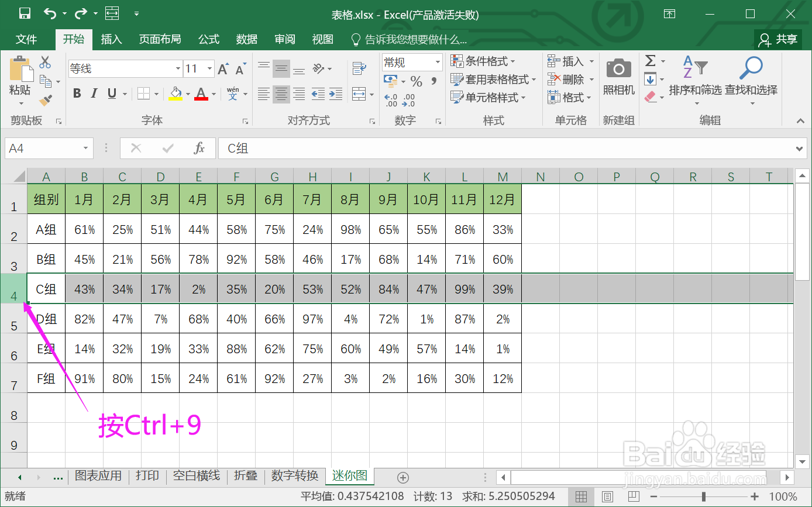Image resolution: width=812 pixels, height=507 pixels.
Task: Click the AutoSum Σ icon
Action: pos(651,62)
